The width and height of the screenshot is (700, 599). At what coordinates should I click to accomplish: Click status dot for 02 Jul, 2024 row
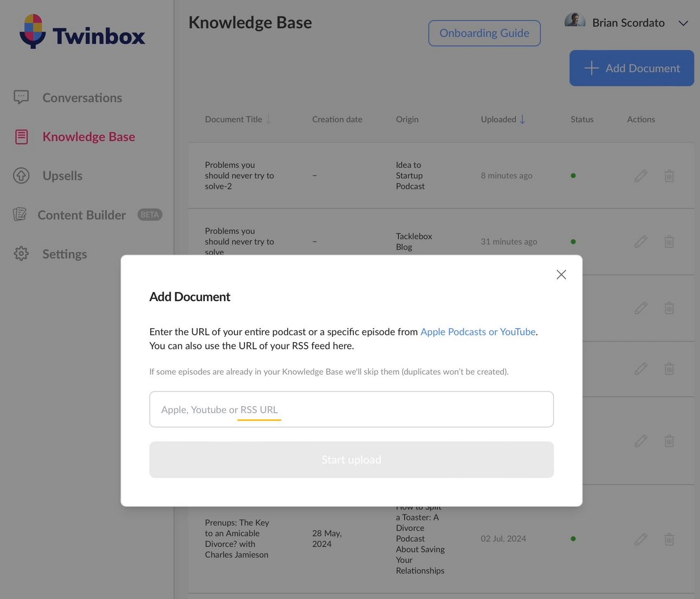tap(573, 539)
